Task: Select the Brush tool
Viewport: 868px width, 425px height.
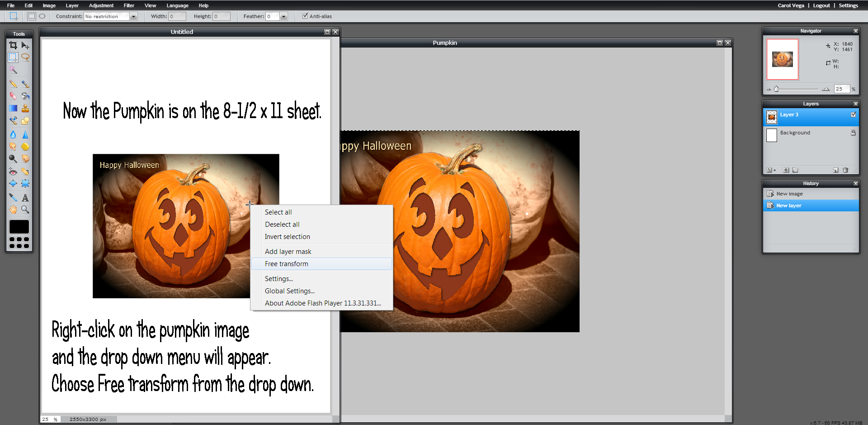Action: [x=25, y=84]
